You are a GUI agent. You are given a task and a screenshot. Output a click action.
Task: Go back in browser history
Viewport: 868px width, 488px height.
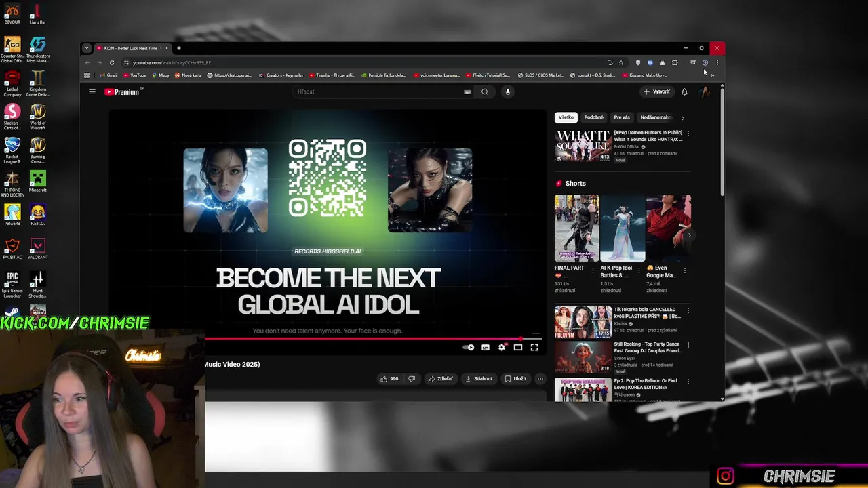tap(87, 62)
